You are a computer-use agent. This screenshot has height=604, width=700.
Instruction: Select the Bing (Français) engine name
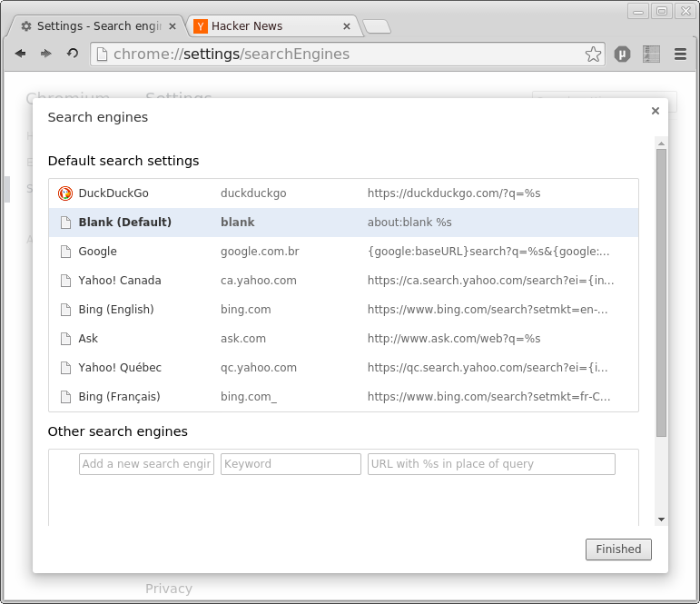click(119, 397)
